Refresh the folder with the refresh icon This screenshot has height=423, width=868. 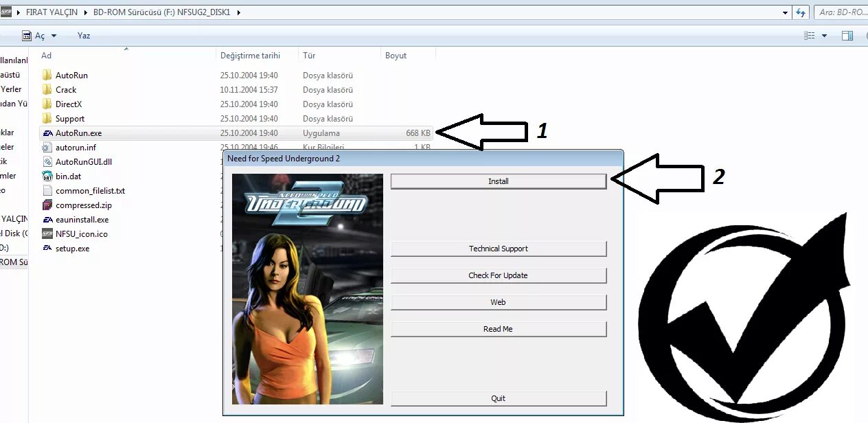801,12
